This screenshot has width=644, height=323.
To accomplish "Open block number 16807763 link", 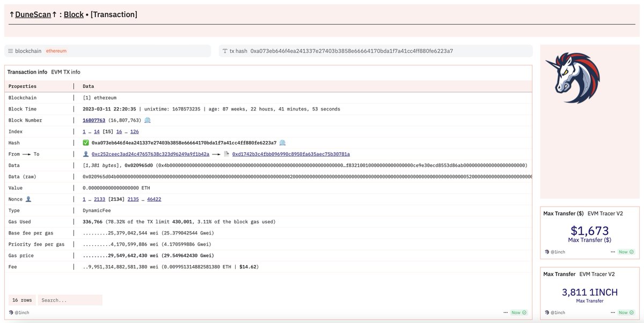I will coord(94,120).
